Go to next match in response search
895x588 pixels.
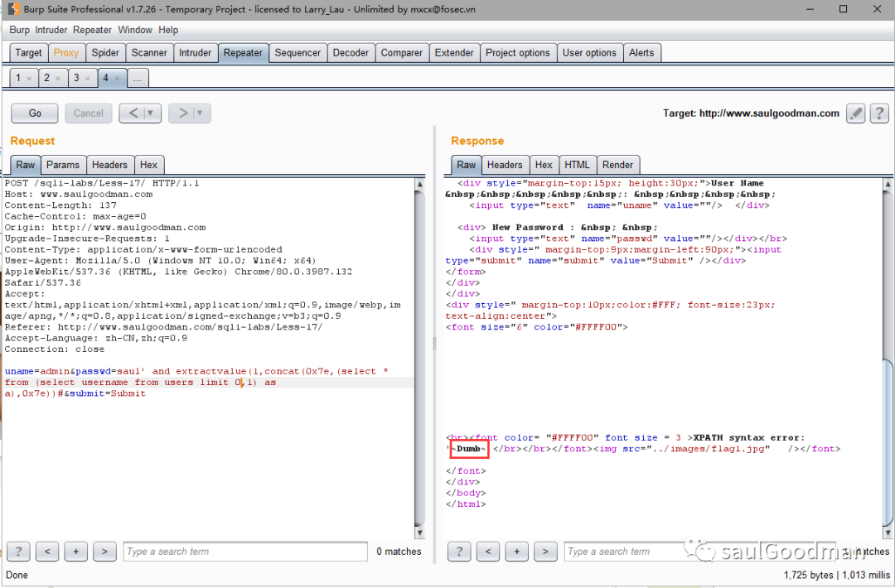(x=545, y=552)
